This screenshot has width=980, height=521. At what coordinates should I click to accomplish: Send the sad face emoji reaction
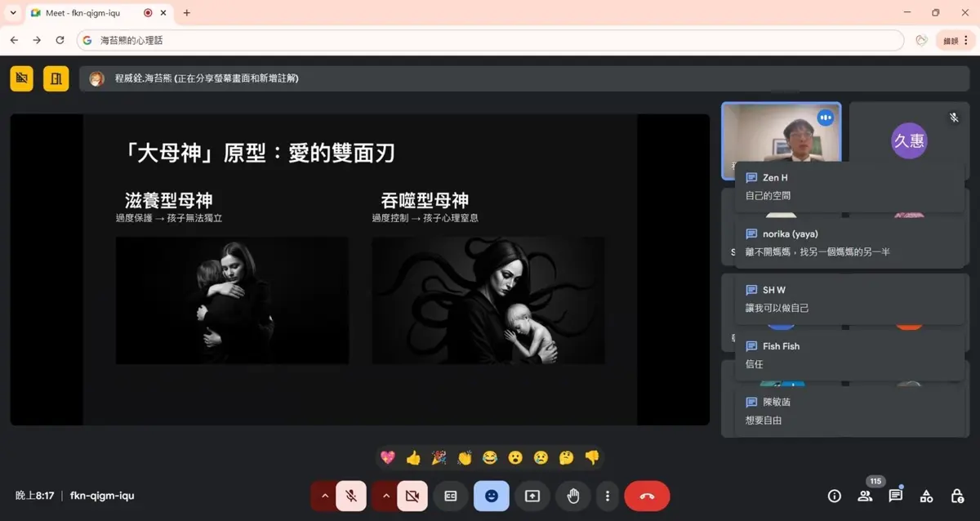[x=541, y=458]
